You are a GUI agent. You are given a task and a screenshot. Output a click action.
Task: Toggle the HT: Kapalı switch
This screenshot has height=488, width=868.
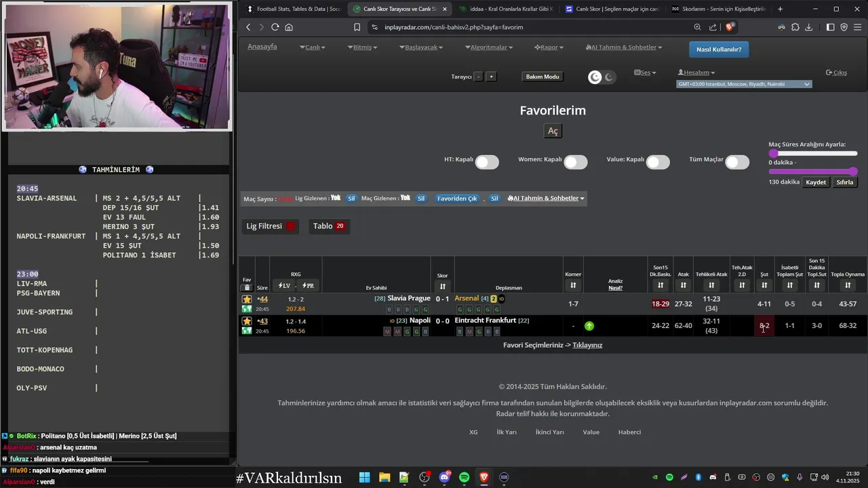487,162
